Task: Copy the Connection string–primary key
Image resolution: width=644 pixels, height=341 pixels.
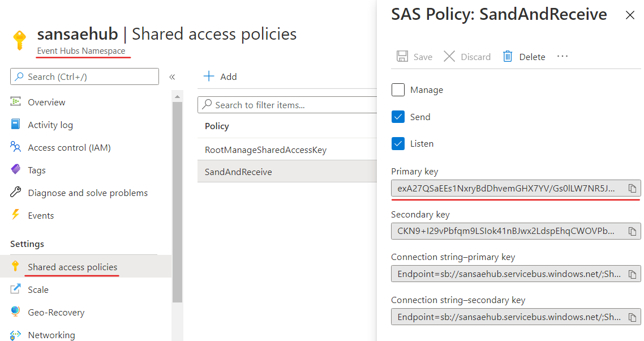Action: click(x=632, y=274)
